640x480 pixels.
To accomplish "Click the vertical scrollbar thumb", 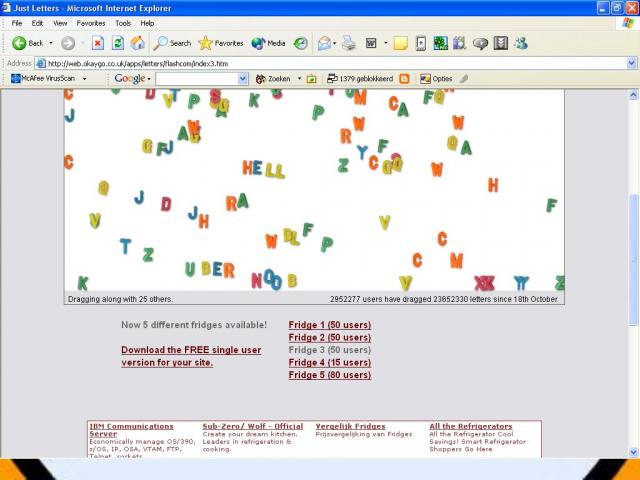I will click(633, 260).
